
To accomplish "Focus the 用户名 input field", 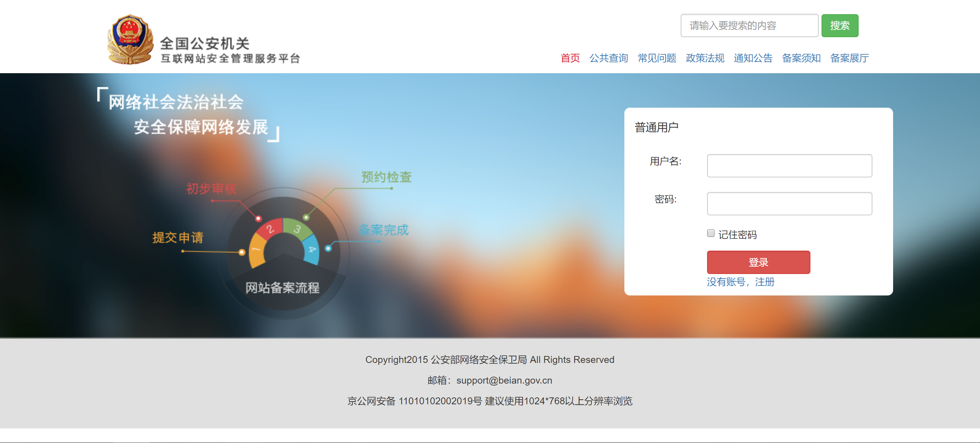I will coord(789,166).
